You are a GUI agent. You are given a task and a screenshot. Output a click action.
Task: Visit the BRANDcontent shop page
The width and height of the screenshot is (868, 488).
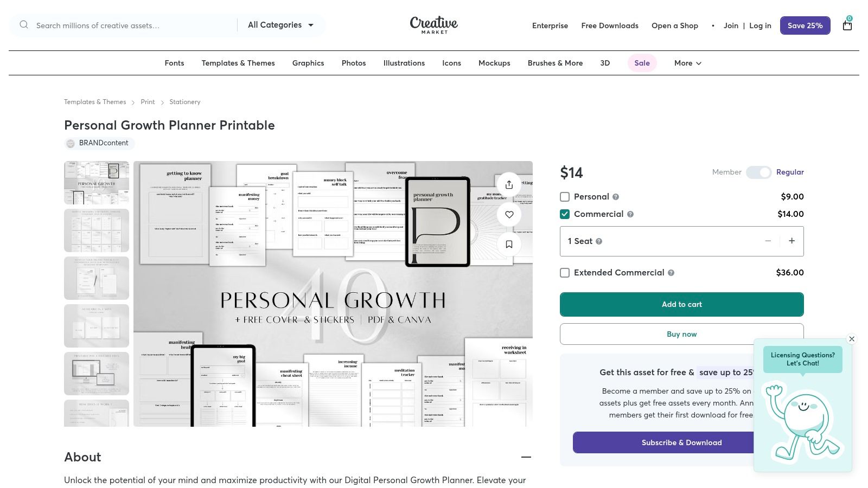coord(99,143)
